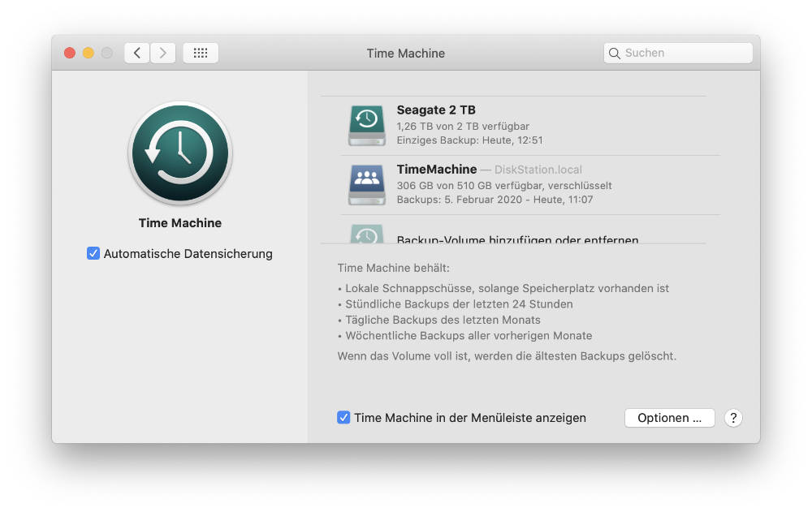Minimize the window with the yellow button

[x=89, y=53]
